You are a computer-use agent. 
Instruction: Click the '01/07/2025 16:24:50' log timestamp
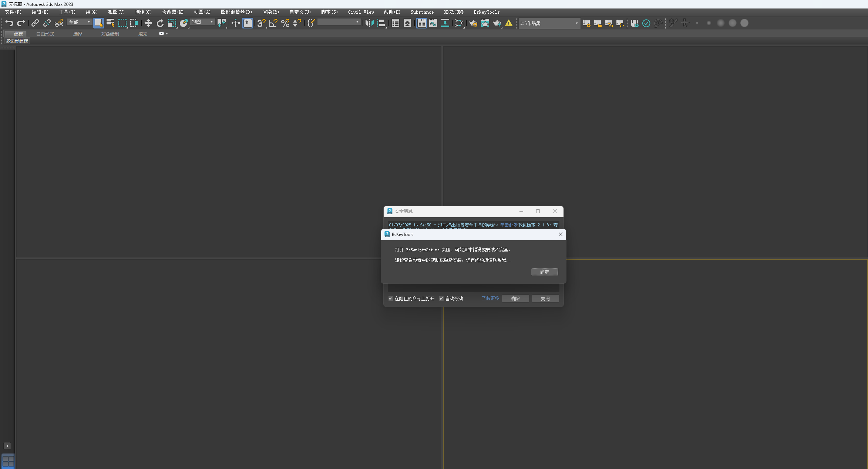coord(410,225)
